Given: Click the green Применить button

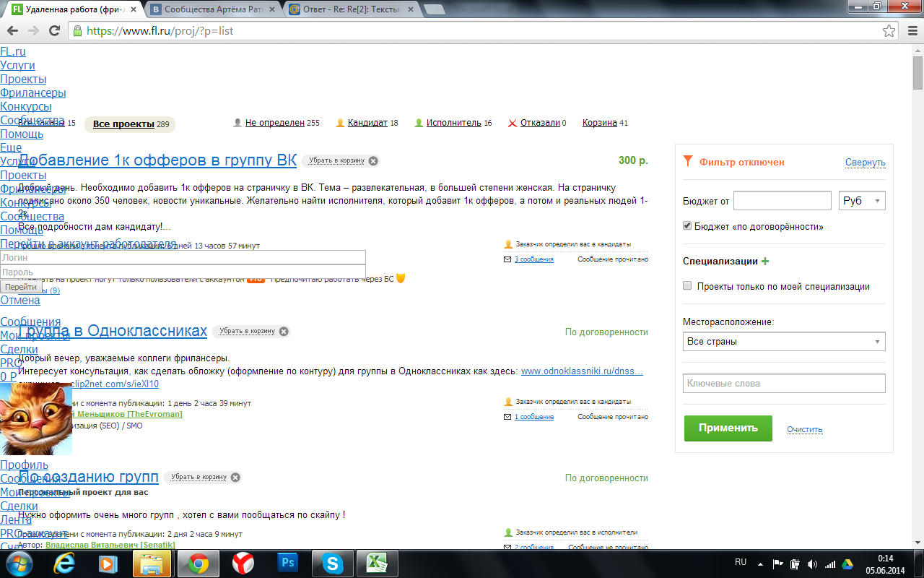Looking at the screenshot, I should point(728,428).
